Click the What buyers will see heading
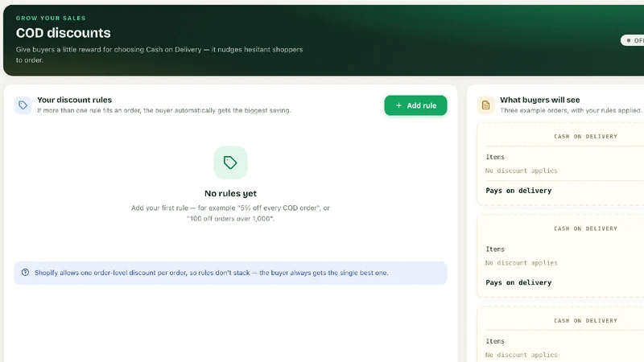The width and height of the screenshot is (644, 362). [x=539, y=100]
